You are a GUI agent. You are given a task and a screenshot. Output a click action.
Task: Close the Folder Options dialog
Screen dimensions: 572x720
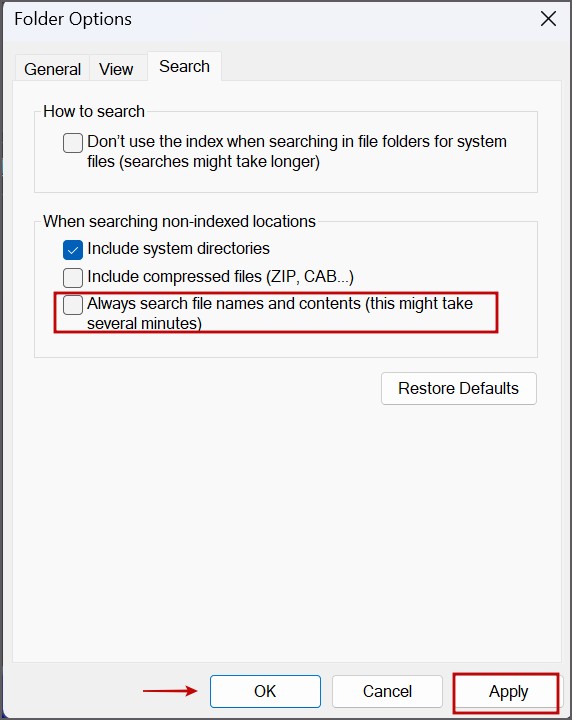tap(548, 19)
